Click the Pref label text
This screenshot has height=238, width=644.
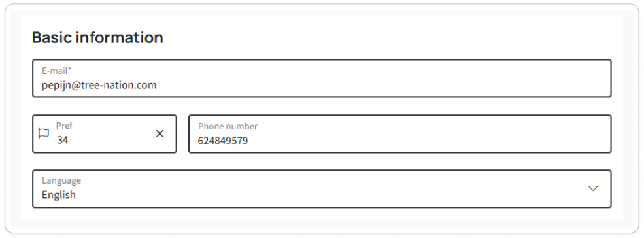pyautogui.click(x=65, y=126)
